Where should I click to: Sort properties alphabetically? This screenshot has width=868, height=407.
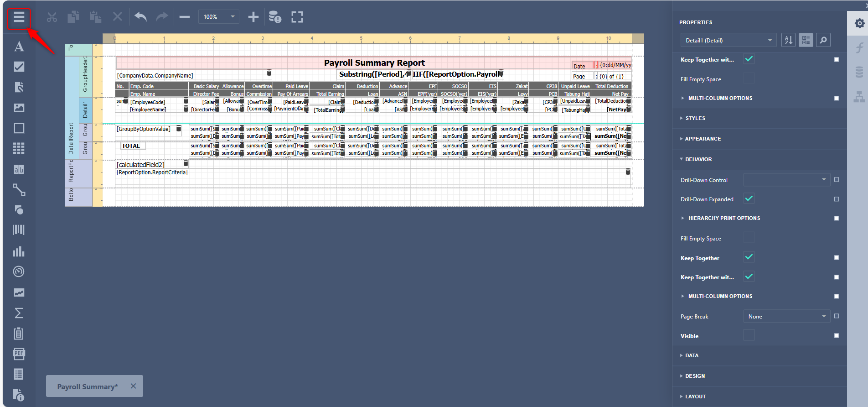788,40
